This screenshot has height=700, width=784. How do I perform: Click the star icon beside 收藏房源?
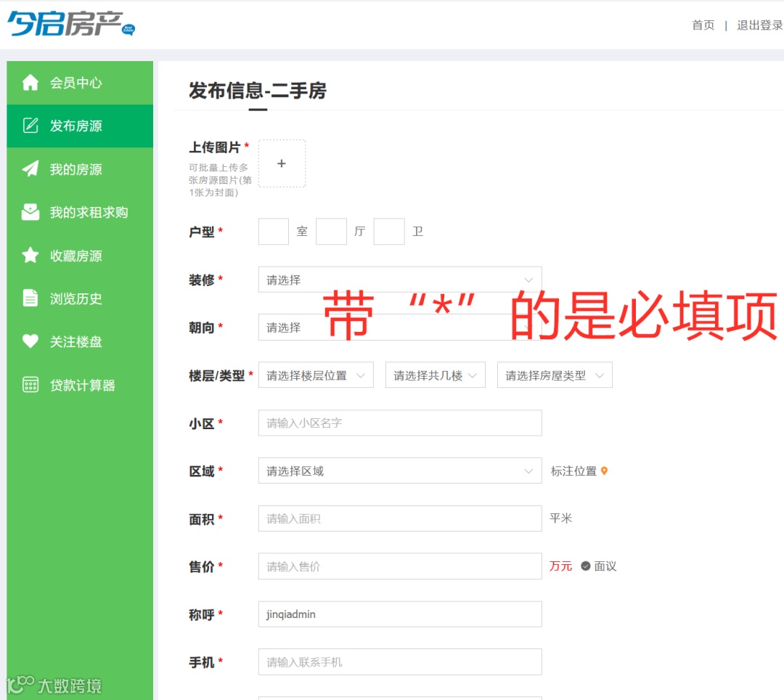[30, 256]
